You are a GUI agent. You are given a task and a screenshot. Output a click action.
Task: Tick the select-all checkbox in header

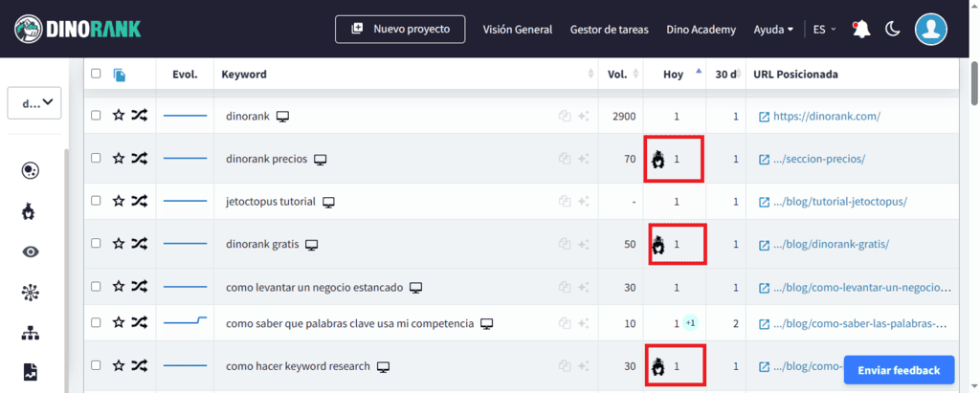click(x=96, y=74)
